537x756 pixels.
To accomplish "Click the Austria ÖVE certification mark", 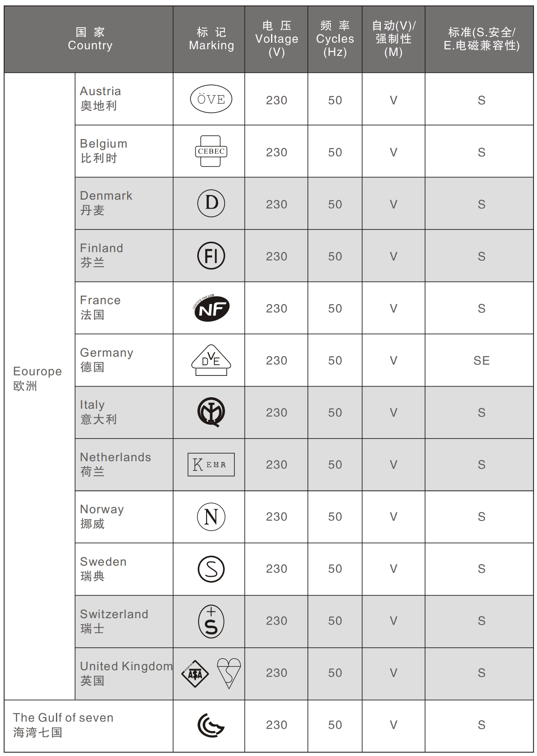I will [211, 99].
